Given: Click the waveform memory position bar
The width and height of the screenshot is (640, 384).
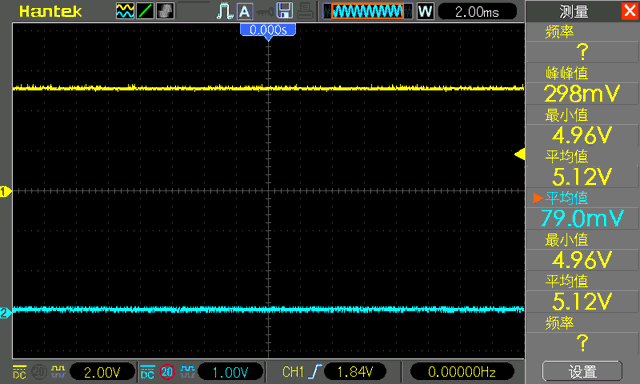Looking at the screenshot, I should click(368, 11).
